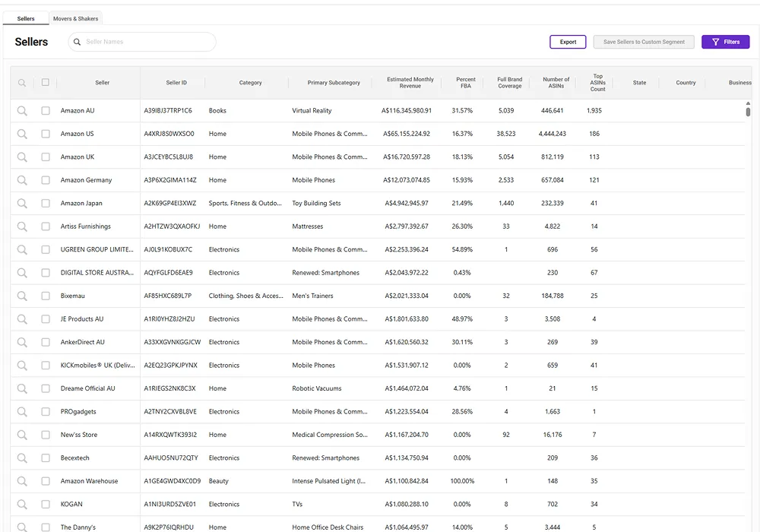The height and width of the screenshot is (532, 760).
Task: Select the Sellers tab
Action: pos(26,18)
